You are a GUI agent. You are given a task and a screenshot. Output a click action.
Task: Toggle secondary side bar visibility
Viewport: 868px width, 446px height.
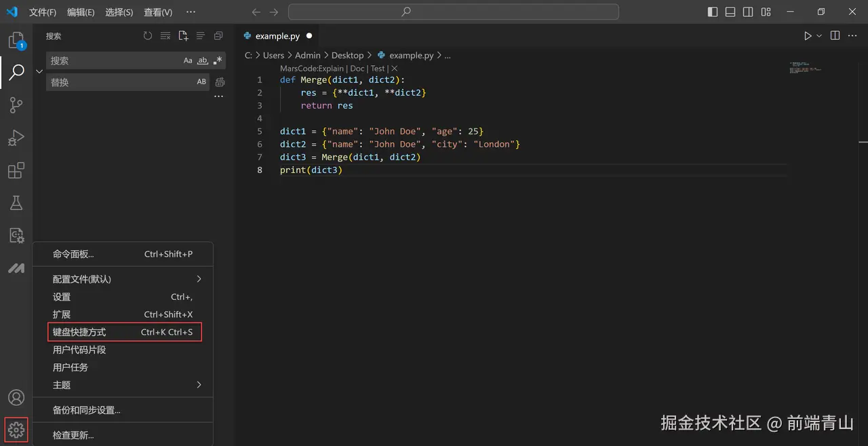tap(748, 12)
